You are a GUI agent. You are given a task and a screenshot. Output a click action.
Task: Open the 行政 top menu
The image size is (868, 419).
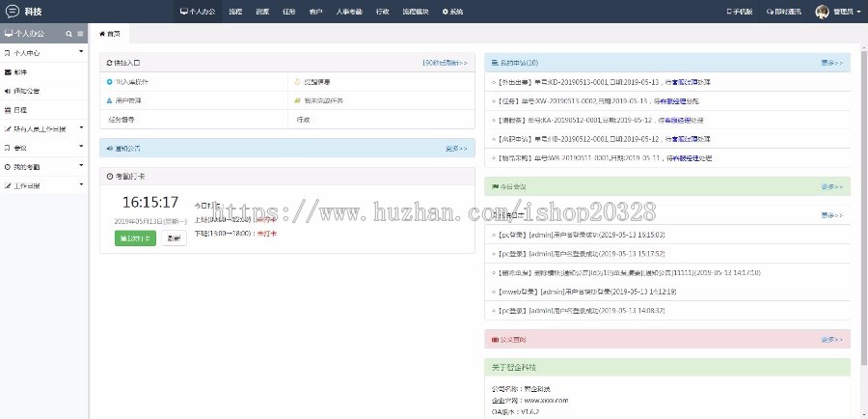382,11
